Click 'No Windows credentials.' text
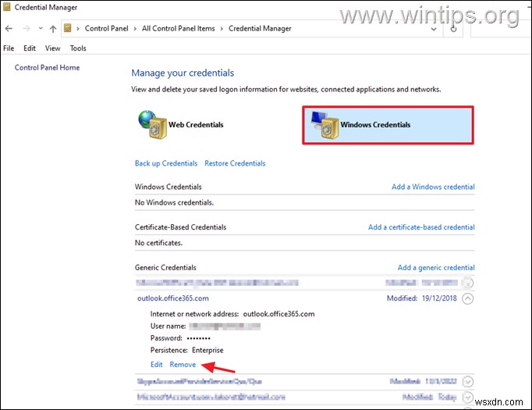The height and width of the screenshot is (410, 532). click(174, 202)
